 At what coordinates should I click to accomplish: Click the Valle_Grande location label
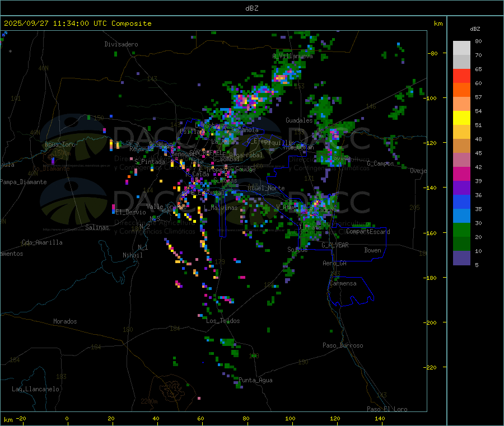click(166, 207)
